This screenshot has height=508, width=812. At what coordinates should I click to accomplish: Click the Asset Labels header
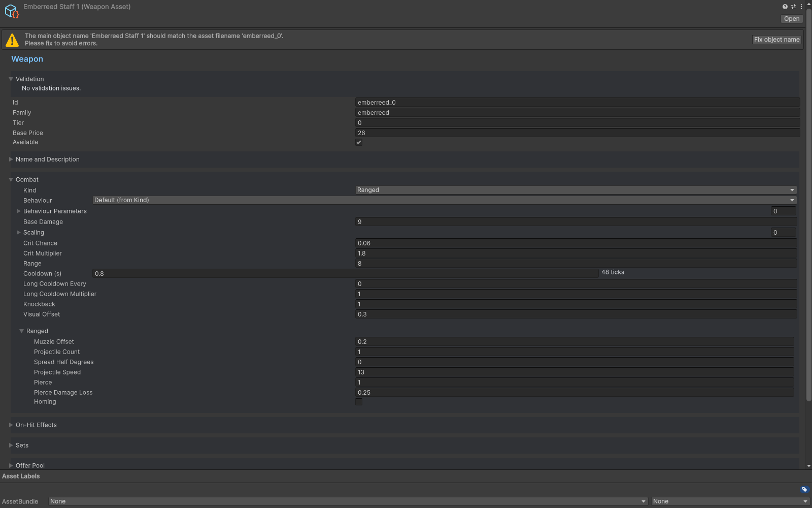21,477
